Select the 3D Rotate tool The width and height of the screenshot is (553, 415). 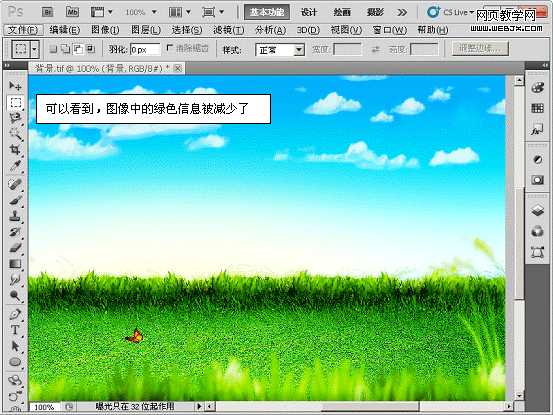coord(15,380)
